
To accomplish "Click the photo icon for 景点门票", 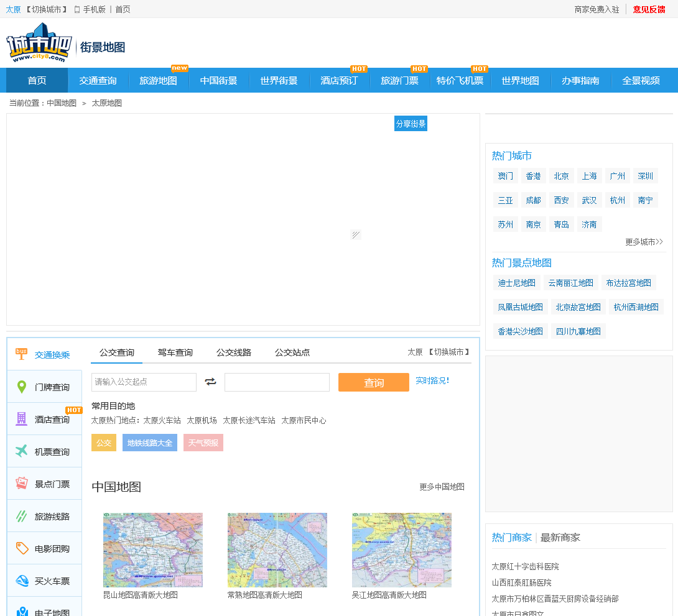I will click(22, 484).
